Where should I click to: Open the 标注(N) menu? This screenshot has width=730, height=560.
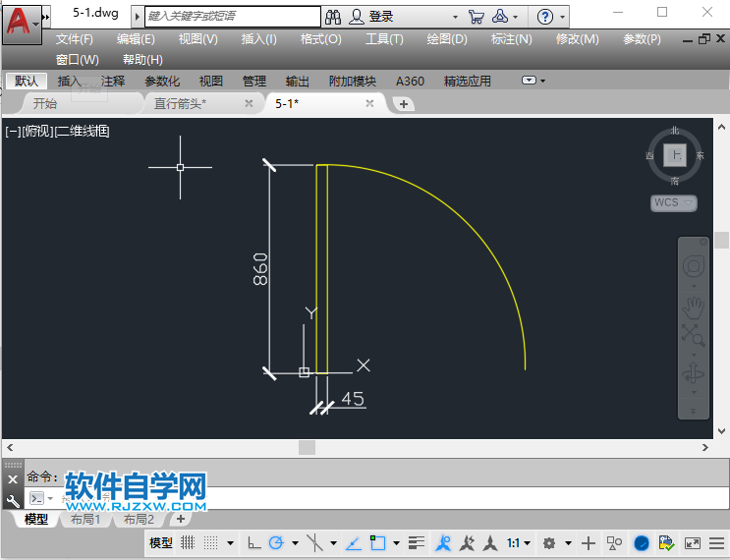pos(511,39)
